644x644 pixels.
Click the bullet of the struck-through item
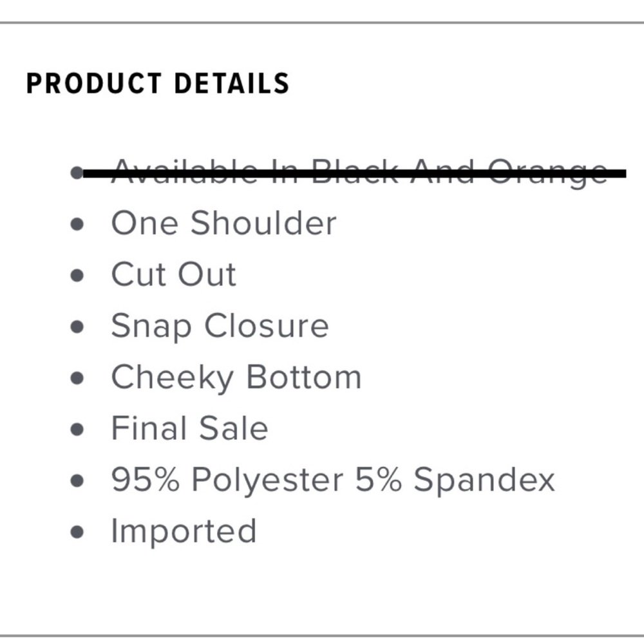coord(77,173)
